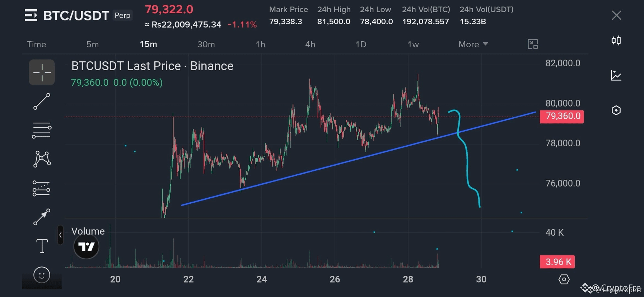The image size is (644, 297).
Task: Open the hexagon settings icon on right sidebar
Action: (616, 110)
